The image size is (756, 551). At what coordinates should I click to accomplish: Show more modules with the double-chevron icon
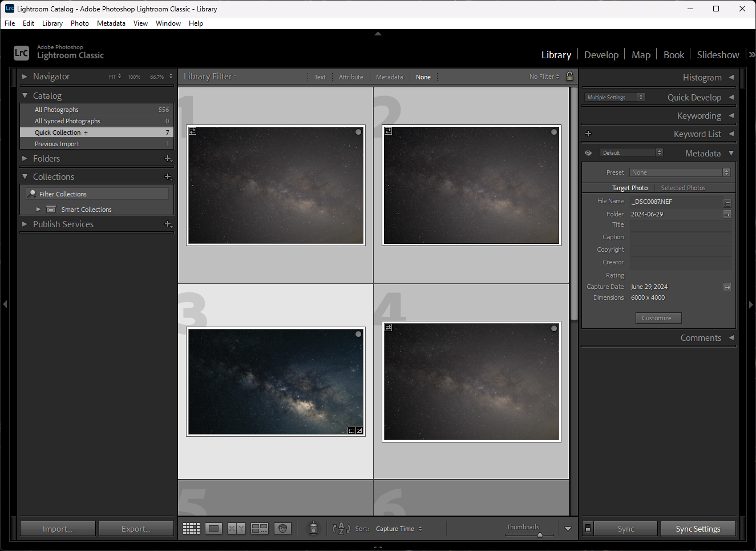[752, 55]
